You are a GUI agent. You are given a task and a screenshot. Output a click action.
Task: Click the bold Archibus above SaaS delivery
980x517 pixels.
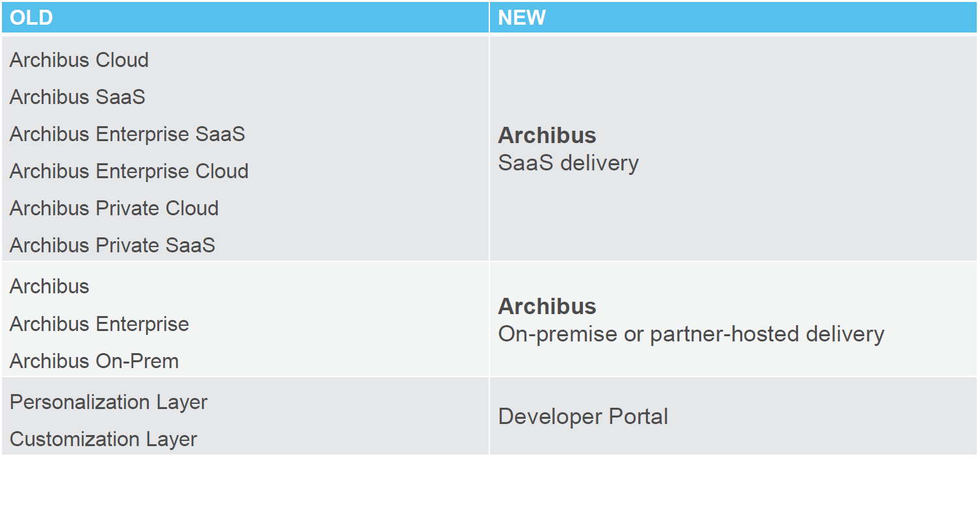547,135
